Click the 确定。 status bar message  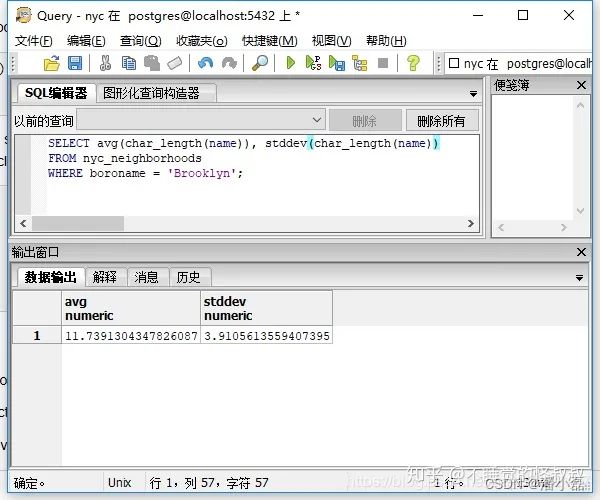coord(29,483)
